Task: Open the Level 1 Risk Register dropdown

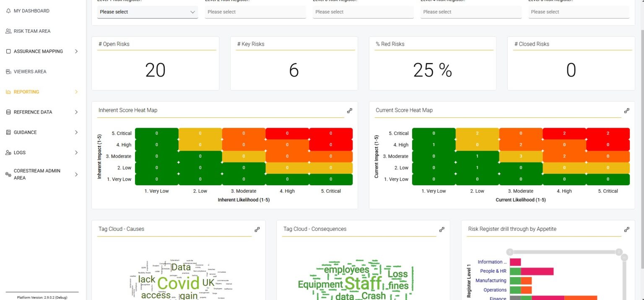Action: [x=148, y=12]
